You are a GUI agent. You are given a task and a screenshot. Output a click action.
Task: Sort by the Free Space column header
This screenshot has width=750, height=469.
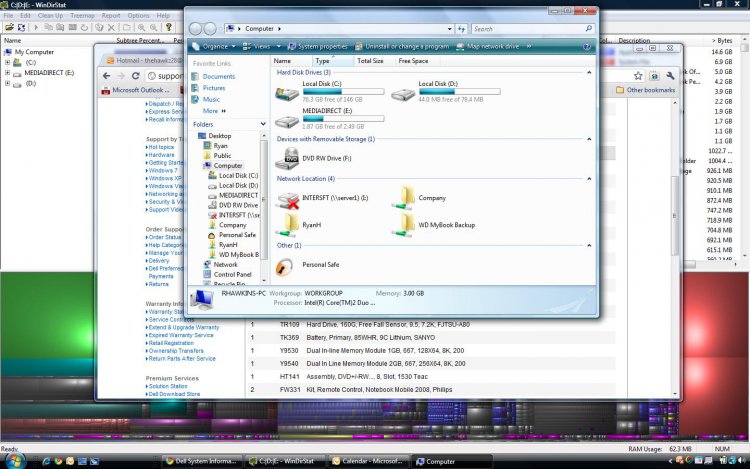[413, 61]
